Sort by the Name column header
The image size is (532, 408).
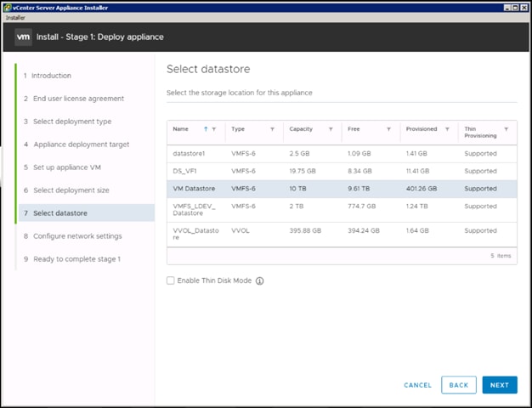(180, 129)
